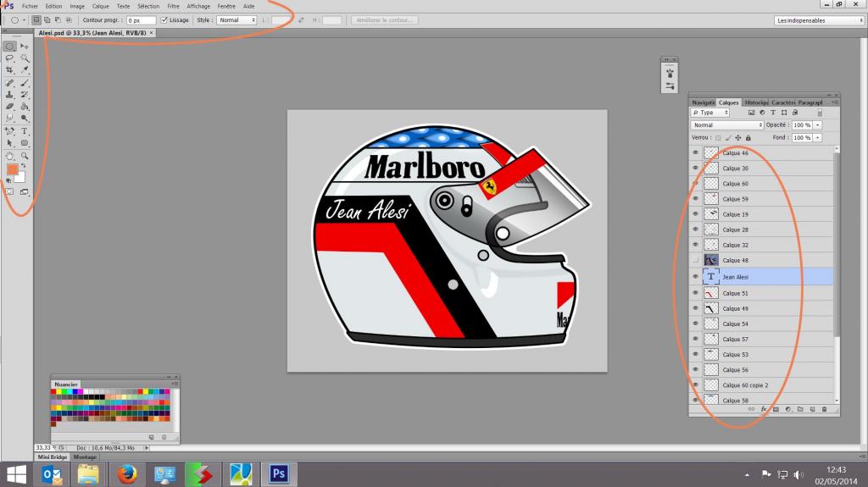
Task: Open the Mini Bridge tab
Action: (52, 457)
